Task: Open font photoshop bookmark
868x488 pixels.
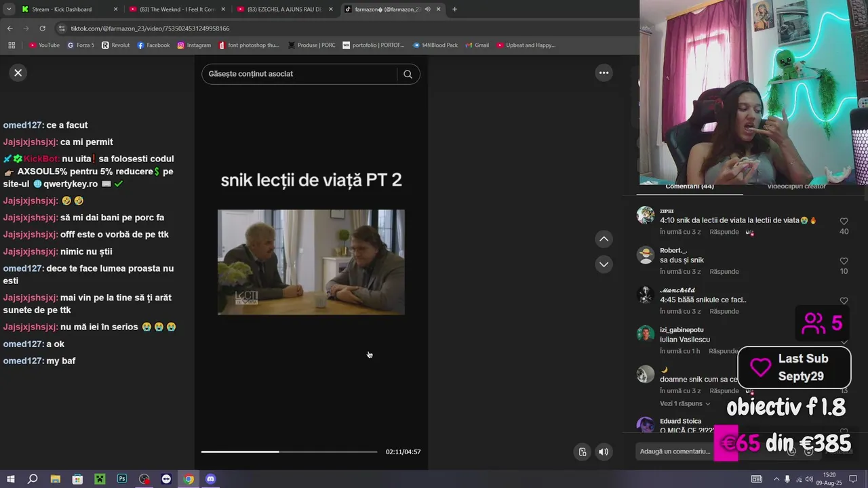Action: [248, 45]
